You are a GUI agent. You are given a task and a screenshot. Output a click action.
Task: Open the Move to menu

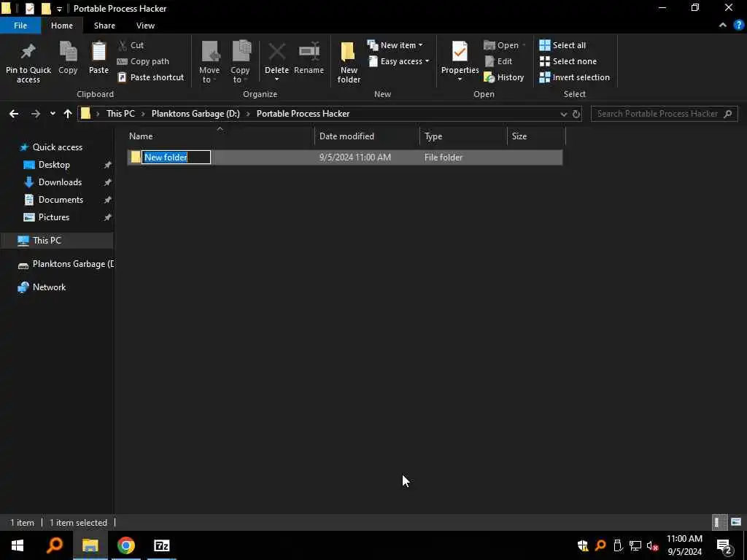(209, 63)
